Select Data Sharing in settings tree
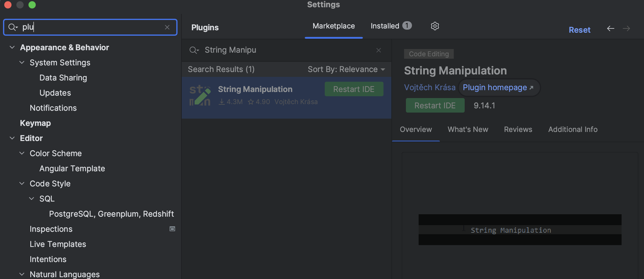 click(x=63, y=78)
